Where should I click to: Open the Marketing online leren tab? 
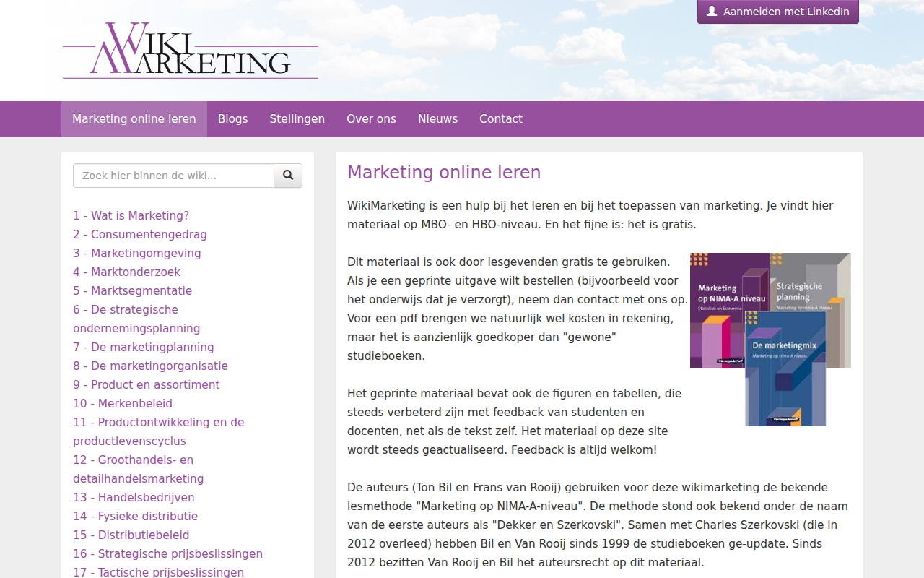[134, 119]
